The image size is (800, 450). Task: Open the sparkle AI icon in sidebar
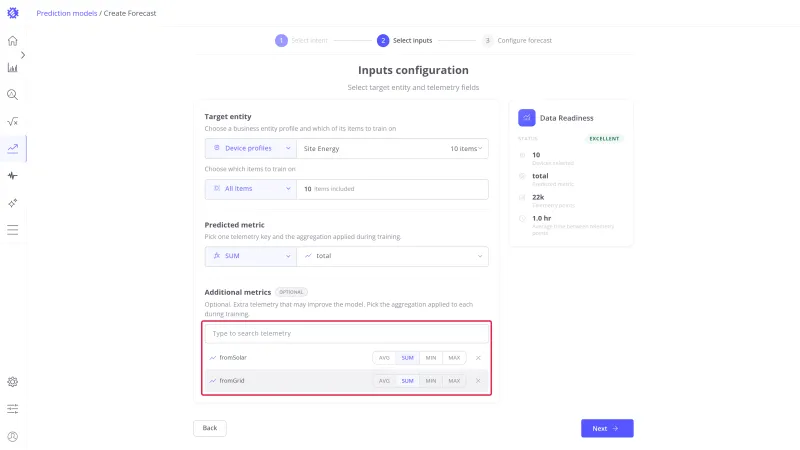(x=13, y=203)
